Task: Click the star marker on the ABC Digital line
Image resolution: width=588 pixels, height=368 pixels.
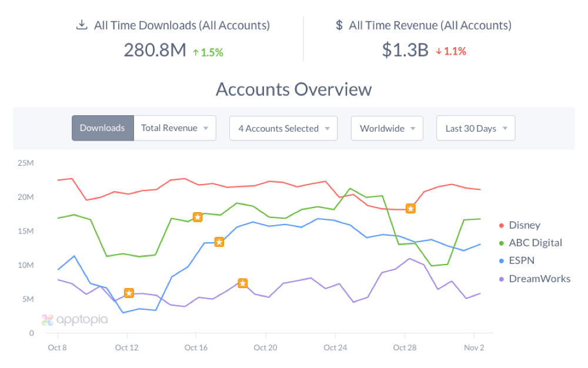Action: click(198, 217)
